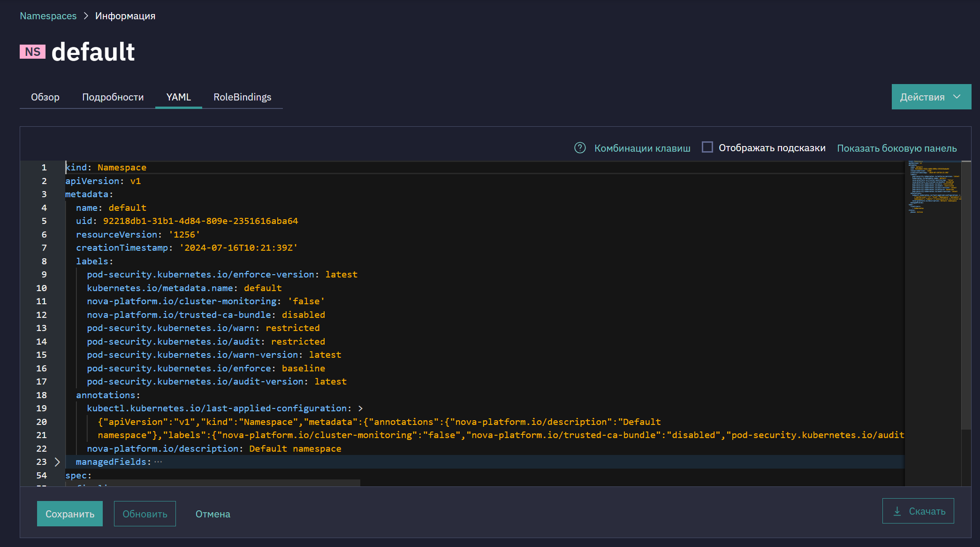This screenshot has width=980, height=547.
Task: Click 'trusted-ca-bundle: disabled' line
Action: 206,315
